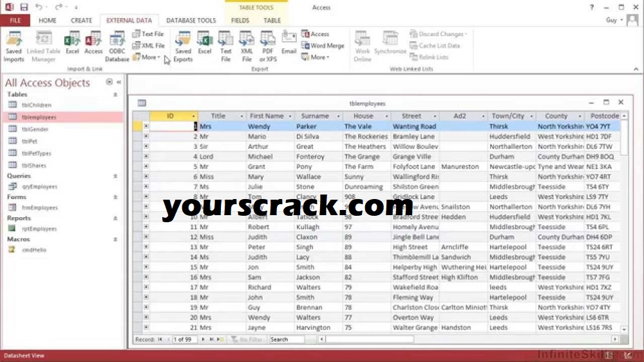Open tblGender table
This screenshot has width=644, height=362.
pyautogui.click(x=35, y=129)
